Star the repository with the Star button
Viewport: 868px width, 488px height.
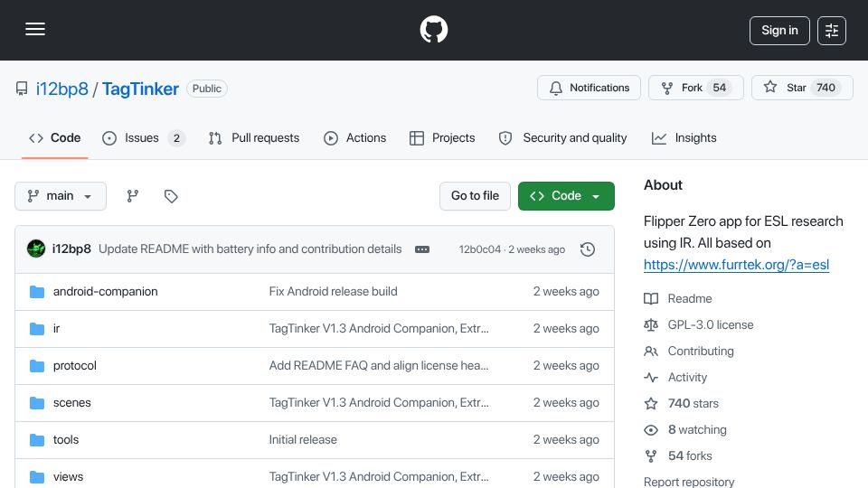click(x=802, y=88)
